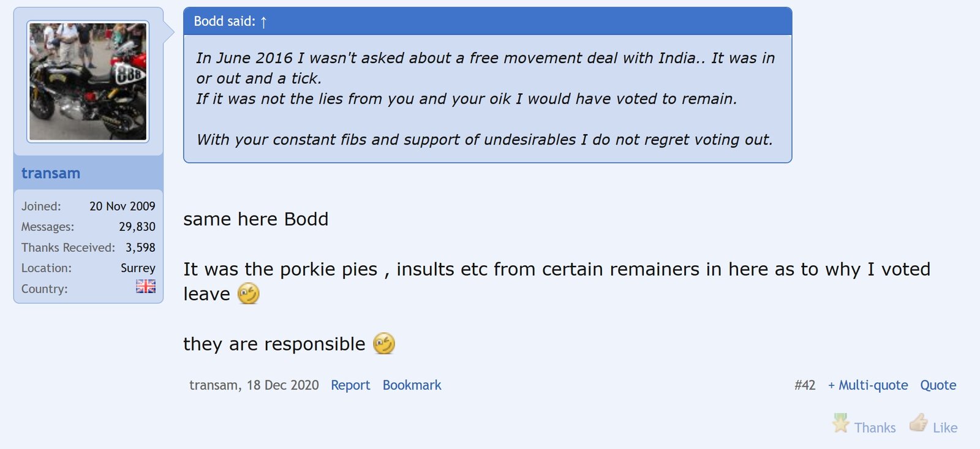Click the Like thumbs-up icon
The height and width of the screenshot is (449, 980).
(x=918, y=423)
